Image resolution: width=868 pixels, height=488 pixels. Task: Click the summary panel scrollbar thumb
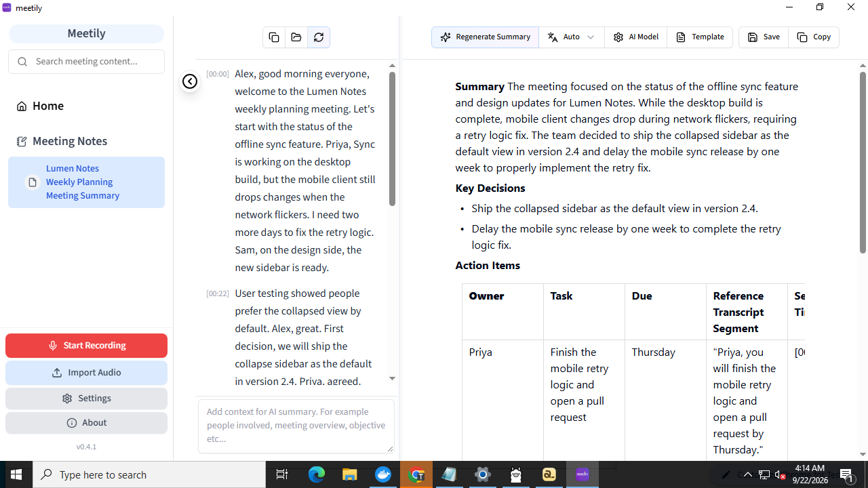tap(863, 163)
